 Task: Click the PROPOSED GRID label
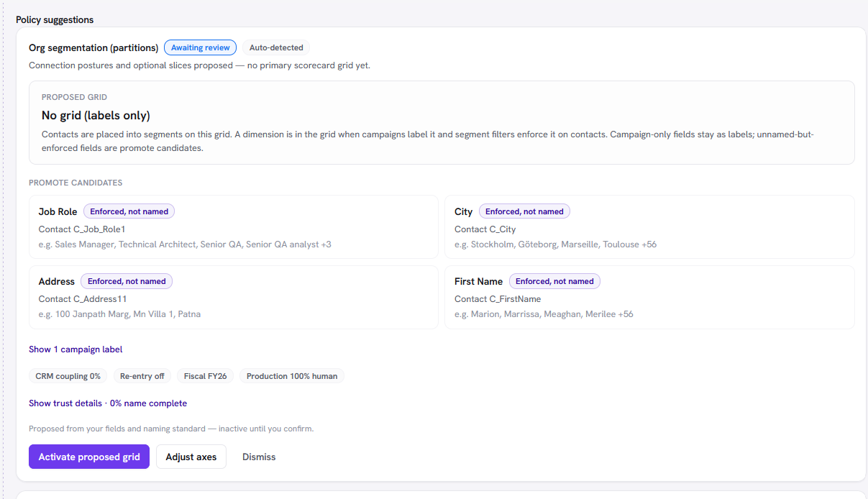(75, 97)
